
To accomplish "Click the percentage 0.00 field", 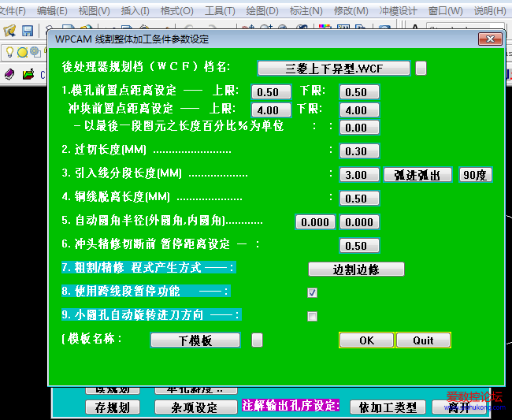I will (x=359, y=127).
